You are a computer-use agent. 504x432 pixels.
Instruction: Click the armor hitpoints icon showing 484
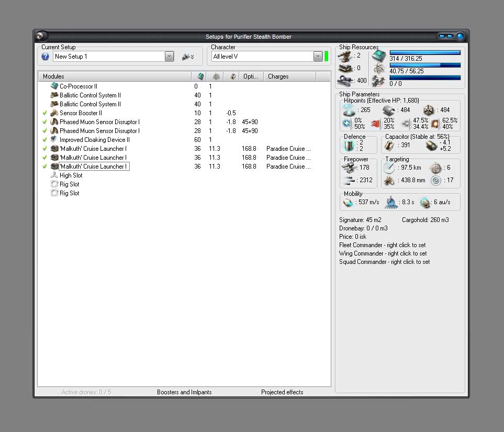pyautogui.click(x=389, y=110)
